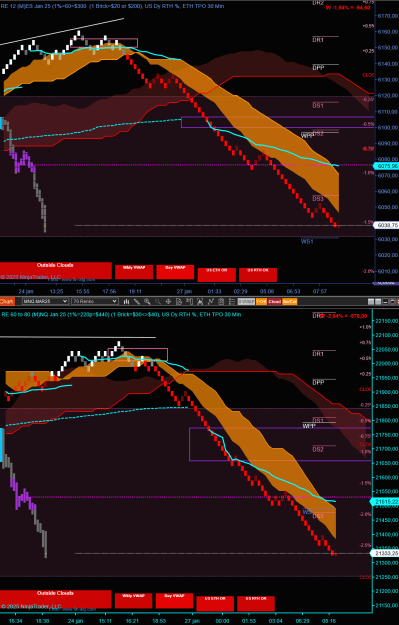Click the ES chart title text at top

[x=112, y=6]
